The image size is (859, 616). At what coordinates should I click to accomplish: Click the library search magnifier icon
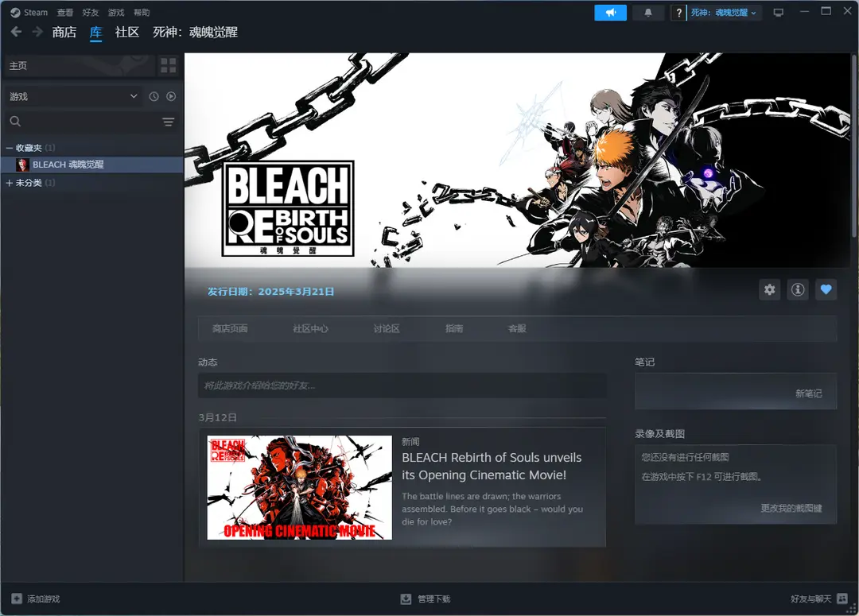15,122
